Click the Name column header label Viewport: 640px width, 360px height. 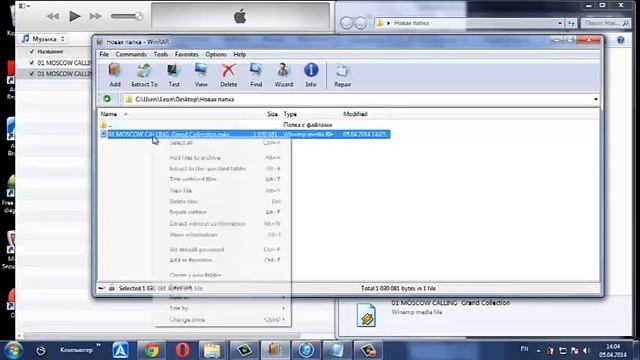109,114
